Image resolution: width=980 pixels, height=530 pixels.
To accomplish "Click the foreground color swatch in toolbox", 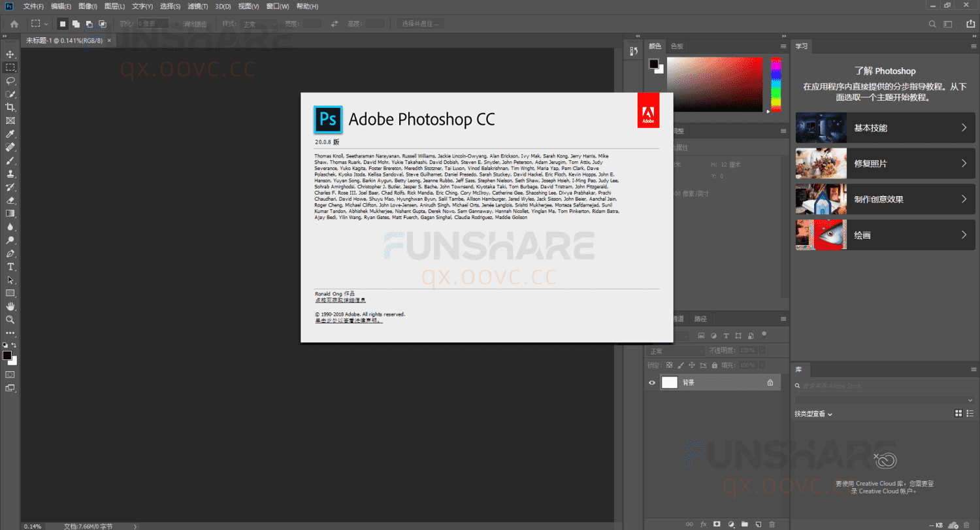I will tap(7, 356).
